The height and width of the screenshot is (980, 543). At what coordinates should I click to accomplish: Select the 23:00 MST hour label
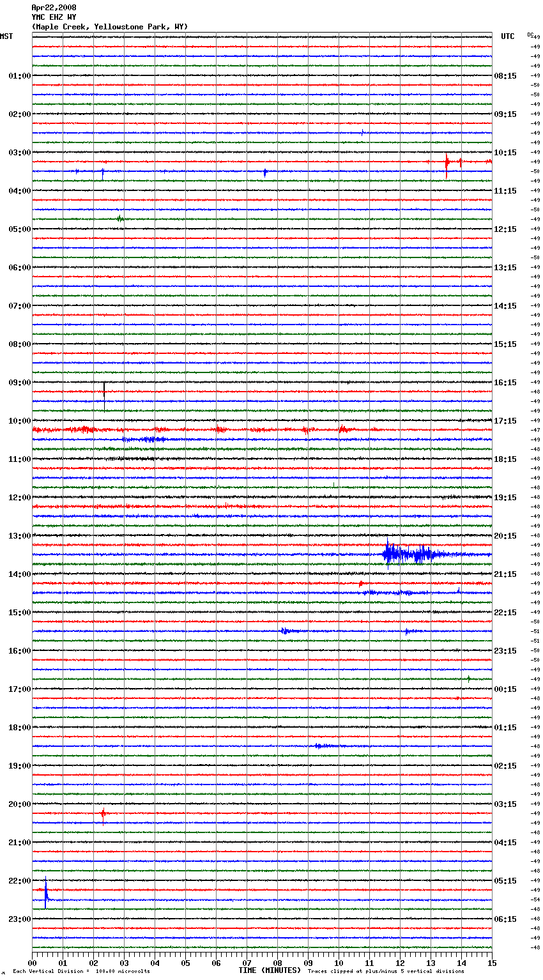20,919
